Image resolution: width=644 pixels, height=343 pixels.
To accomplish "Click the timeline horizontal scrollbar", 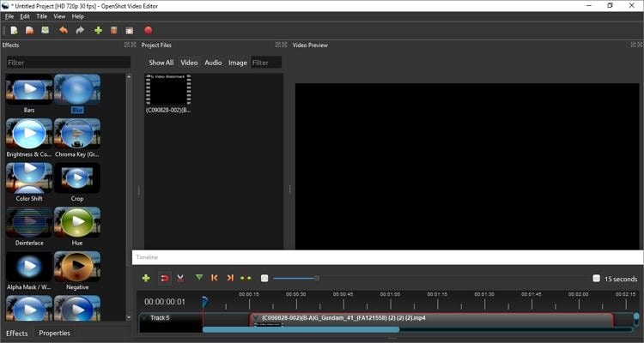I will pos(301,329).
